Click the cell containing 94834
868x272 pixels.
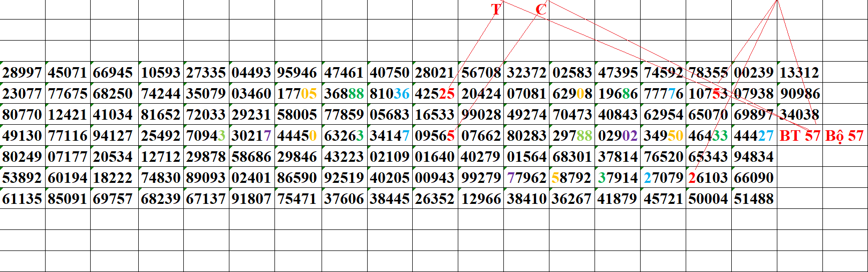tap(753, 157)
